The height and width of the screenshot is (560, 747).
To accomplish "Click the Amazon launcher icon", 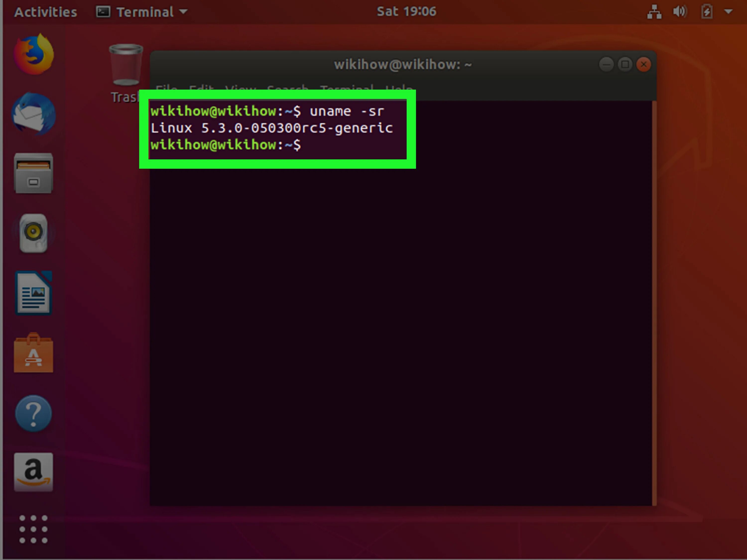I will click(x=33, y=472).
